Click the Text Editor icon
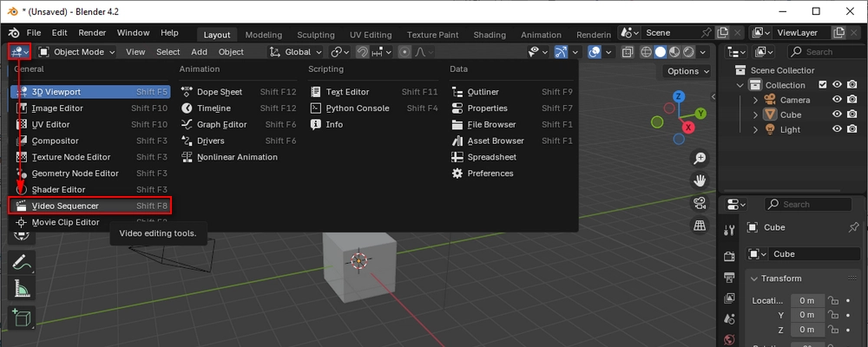Viewport: 868px width, 347px height. (x=316, y=92)
